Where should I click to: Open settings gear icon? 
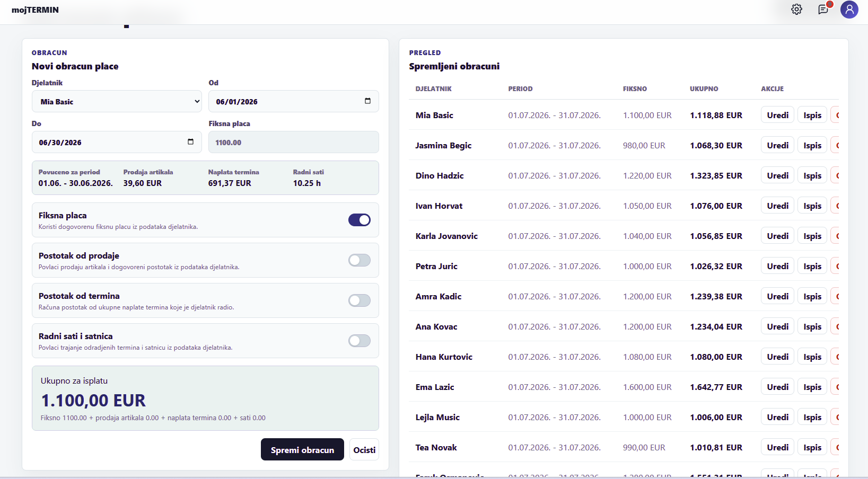point(796,10)
